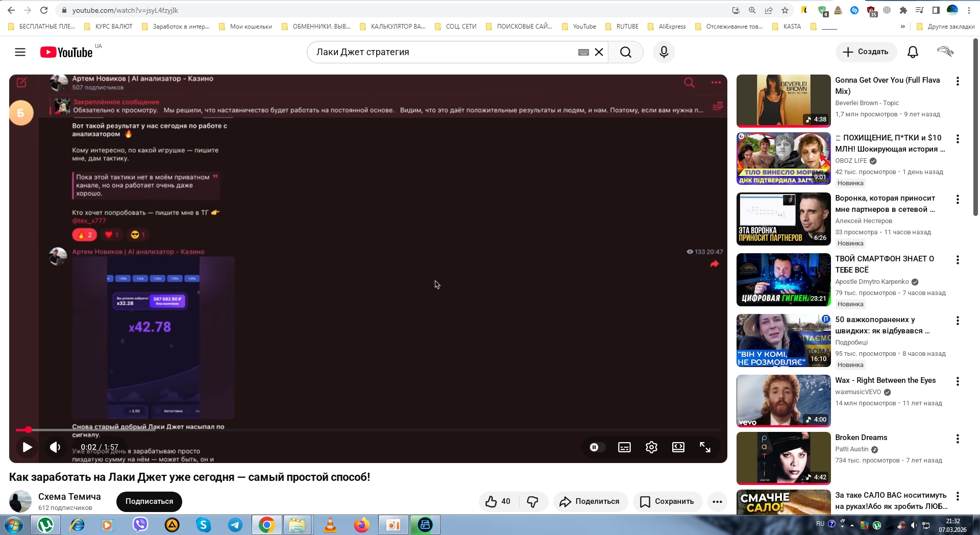Image resolution: width=980 pixels, height=535 pixels.
Task: Start voice search with the microphone
Action: point(664,52)
